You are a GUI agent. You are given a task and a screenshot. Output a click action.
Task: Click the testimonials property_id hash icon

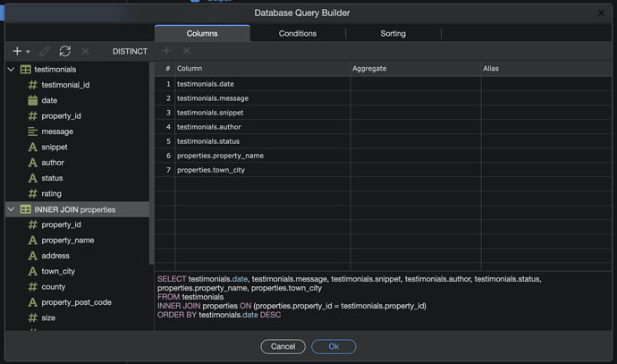(x=33, y=115)
